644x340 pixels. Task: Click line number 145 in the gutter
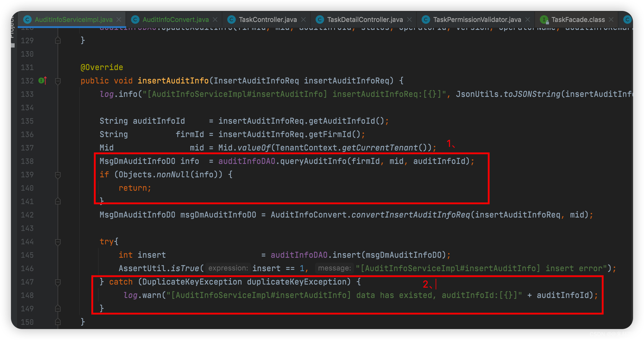27,255
